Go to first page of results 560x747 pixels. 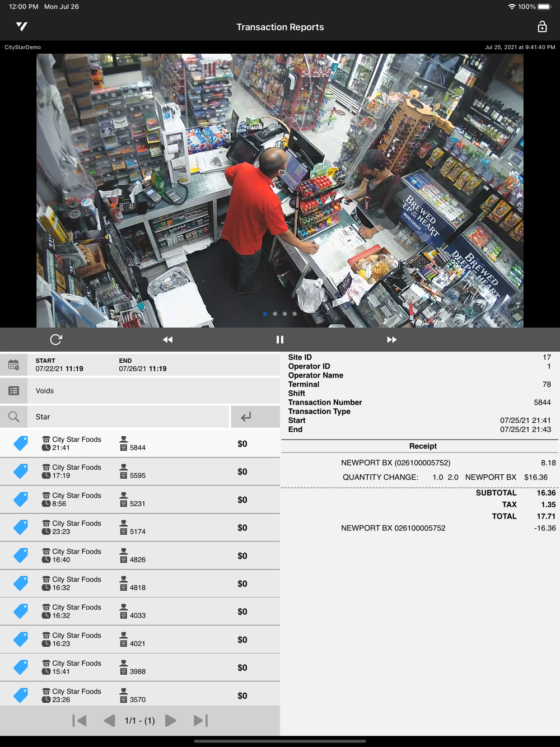click(x=80, y=721)
